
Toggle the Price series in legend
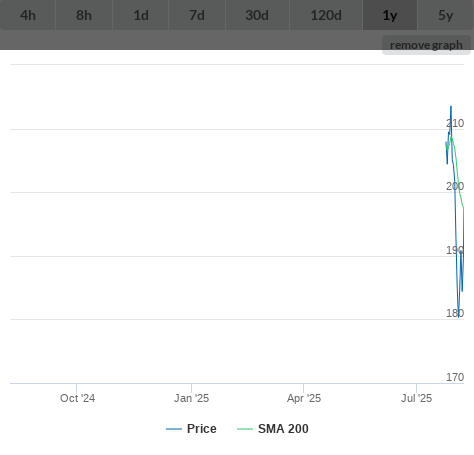tap(202, 429)
